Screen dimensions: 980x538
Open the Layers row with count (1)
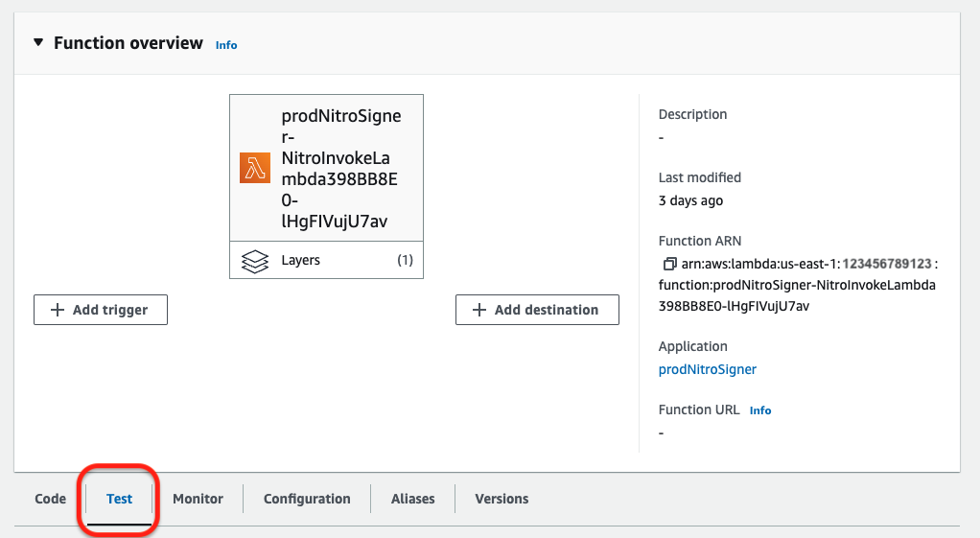click(326, 260)
